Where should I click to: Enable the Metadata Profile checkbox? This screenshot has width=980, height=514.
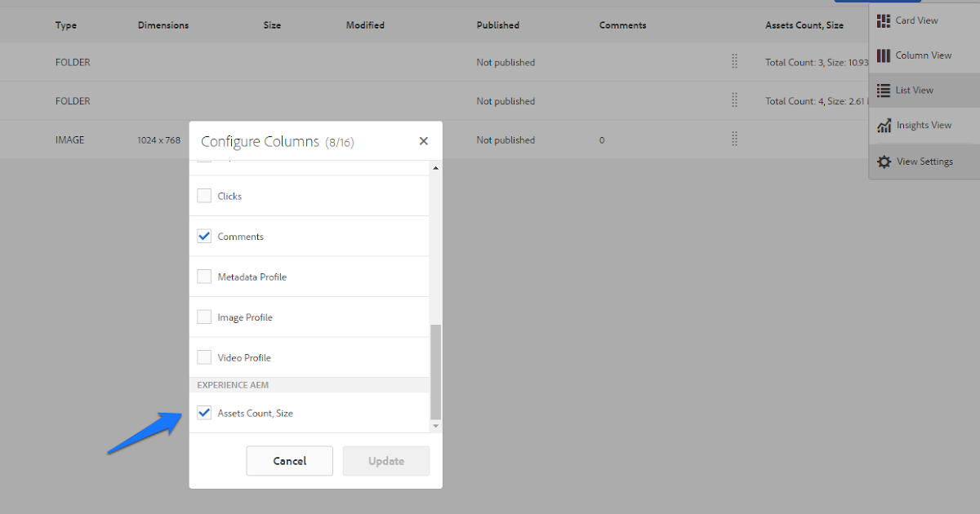(x=204, y=276)
